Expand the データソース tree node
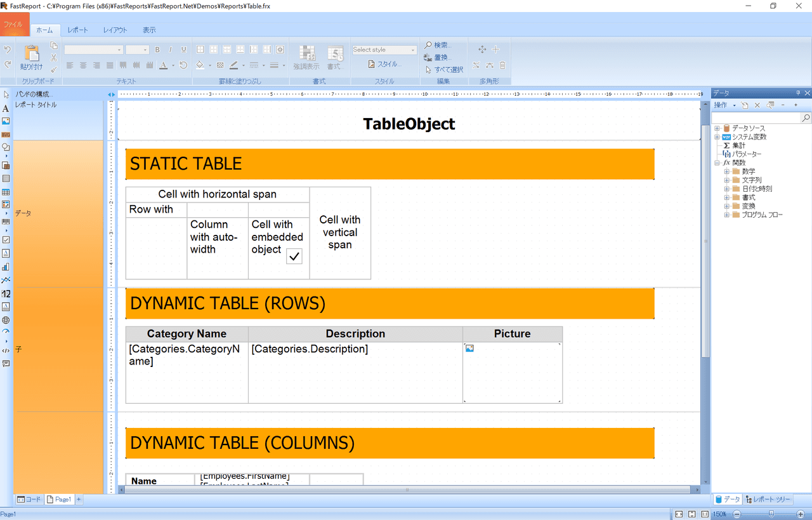This screenshot has width=812, height=520. tap(717, 128)
